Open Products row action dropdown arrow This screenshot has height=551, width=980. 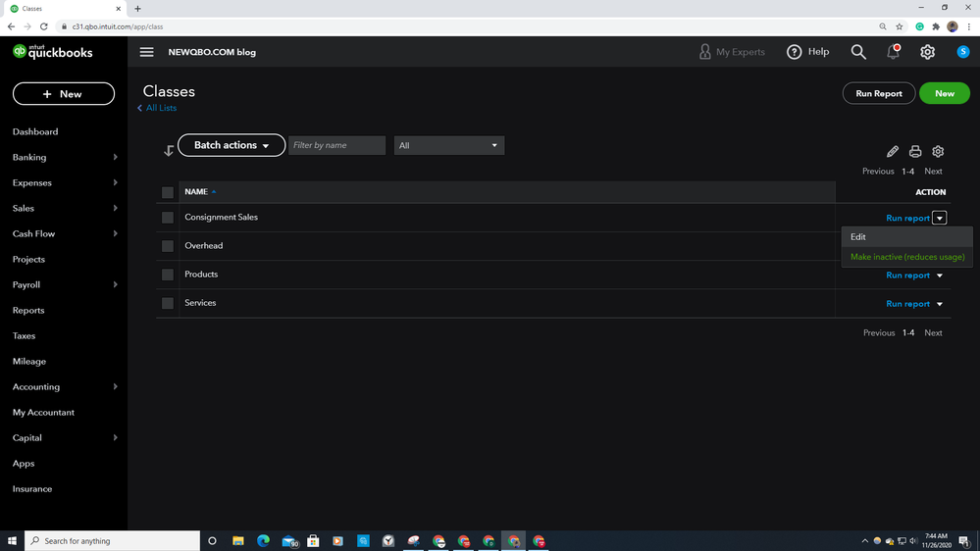pos(940,275)
